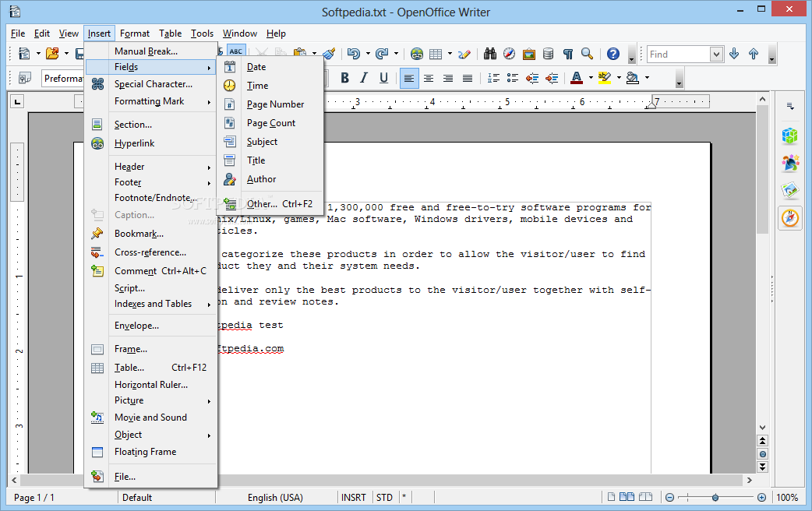Click the Zoom magnifier icon
The width and height of the screenshot is (812, 511).
587,54
